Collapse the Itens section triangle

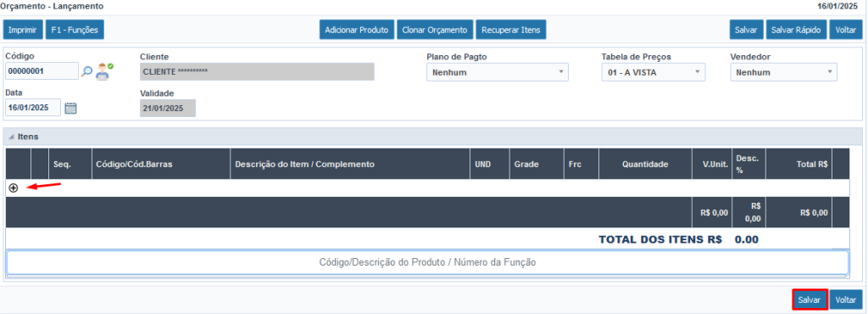[x=11, y=137]
